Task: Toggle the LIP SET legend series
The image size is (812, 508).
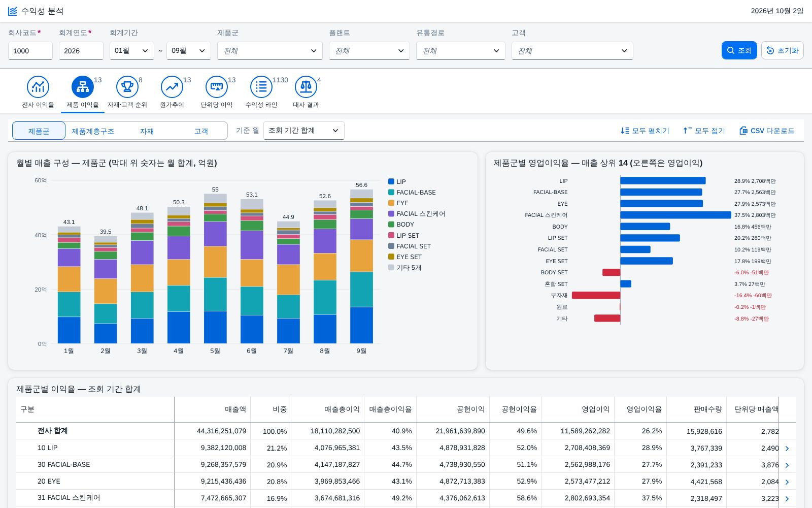Action: tap(404, 235)
